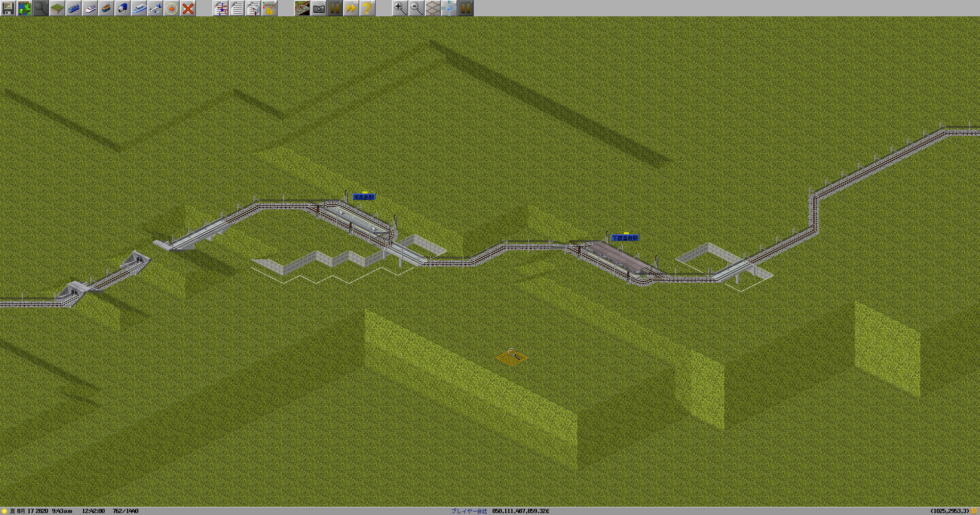Click the left station's blue name label
Viewport: 980px width, 515px height.
coord(364,197)
